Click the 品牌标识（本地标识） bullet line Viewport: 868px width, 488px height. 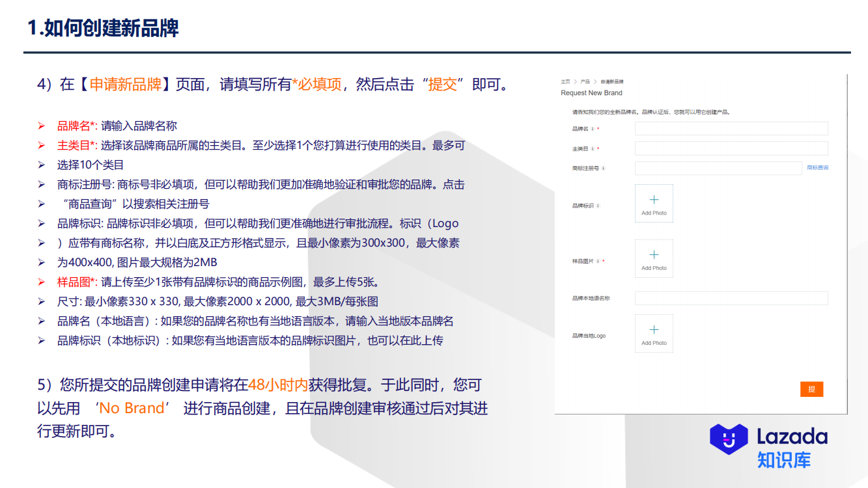[250, 341]
